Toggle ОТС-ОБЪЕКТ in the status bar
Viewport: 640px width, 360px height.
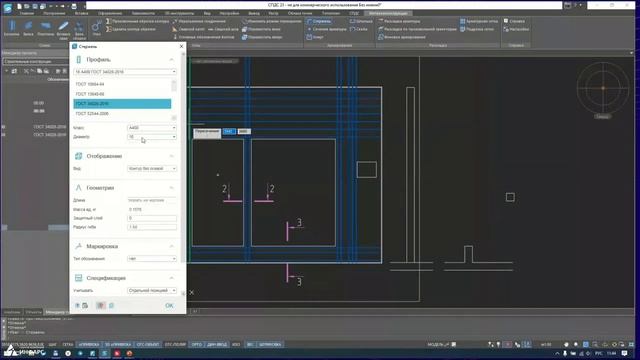click(x=148, y=344)
